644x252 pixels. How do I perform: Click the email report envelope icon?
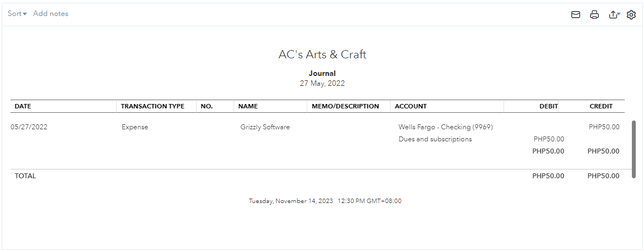tap(576, 15)
